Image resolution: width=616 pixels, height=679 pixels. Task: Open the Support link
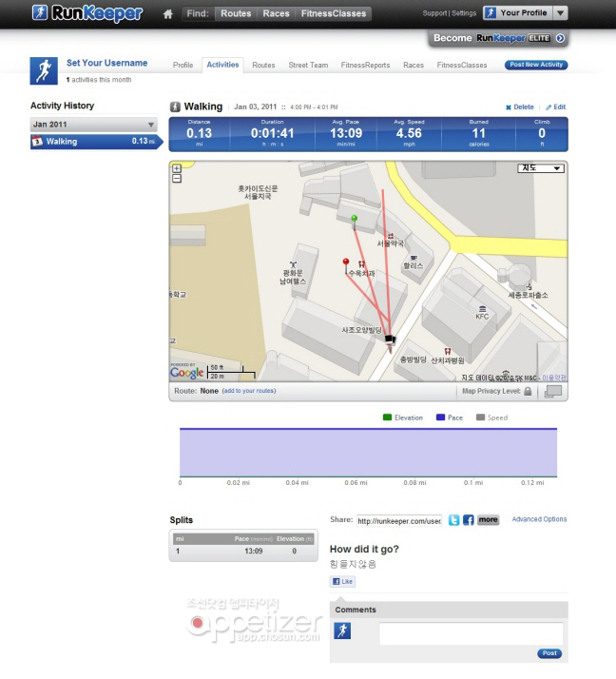pos(434,13)
